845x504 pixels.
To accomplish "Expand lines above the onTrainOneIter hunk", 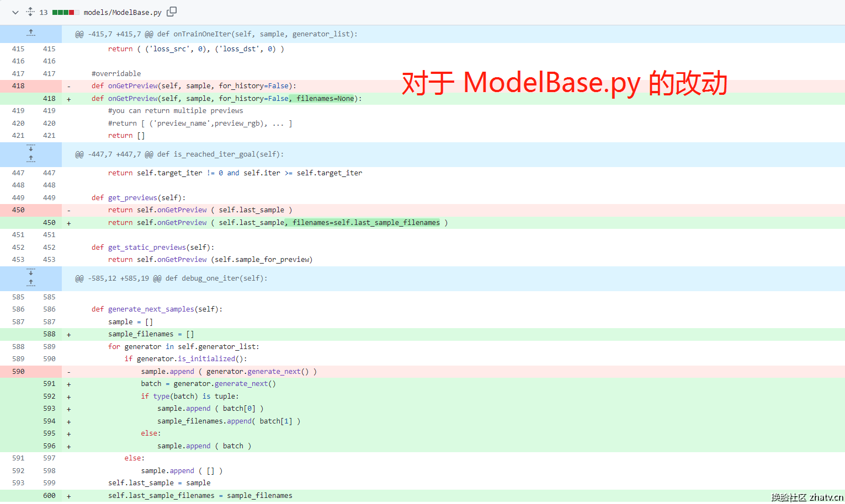I will tap(31, 34).
